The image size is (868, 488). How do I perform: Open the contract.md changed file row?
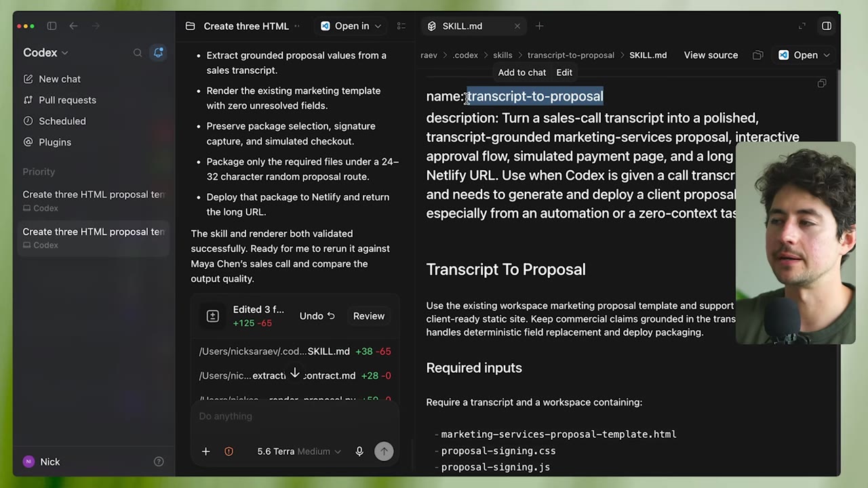[295, 375]
